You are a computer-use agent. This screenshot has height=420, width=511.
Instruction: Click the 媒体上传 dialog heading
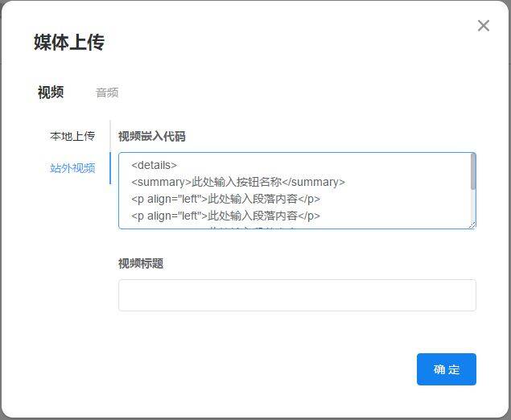point(69,43)
